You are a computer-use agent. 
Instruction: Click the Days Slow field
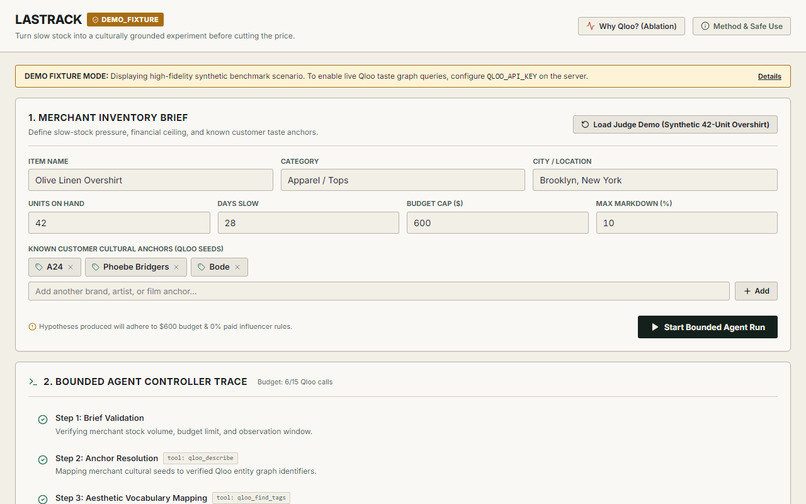pos(308,223)
